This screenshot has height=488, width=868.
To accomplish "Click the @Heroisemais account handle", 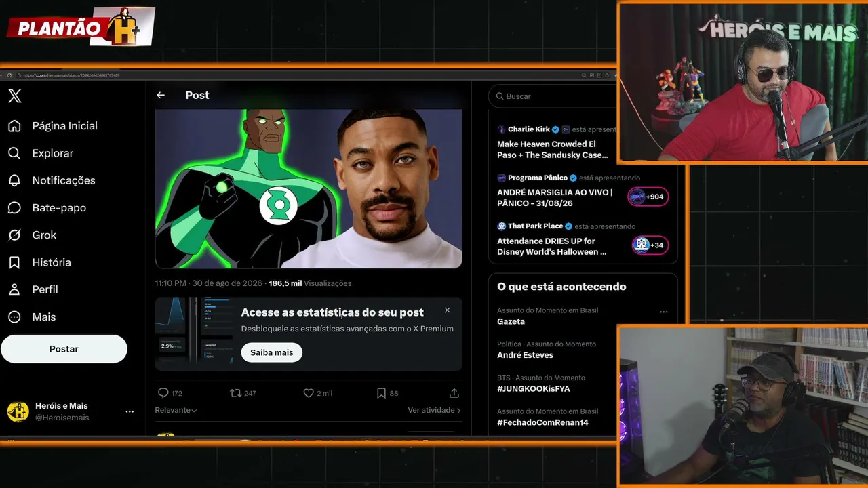I will tap(62, 418).
